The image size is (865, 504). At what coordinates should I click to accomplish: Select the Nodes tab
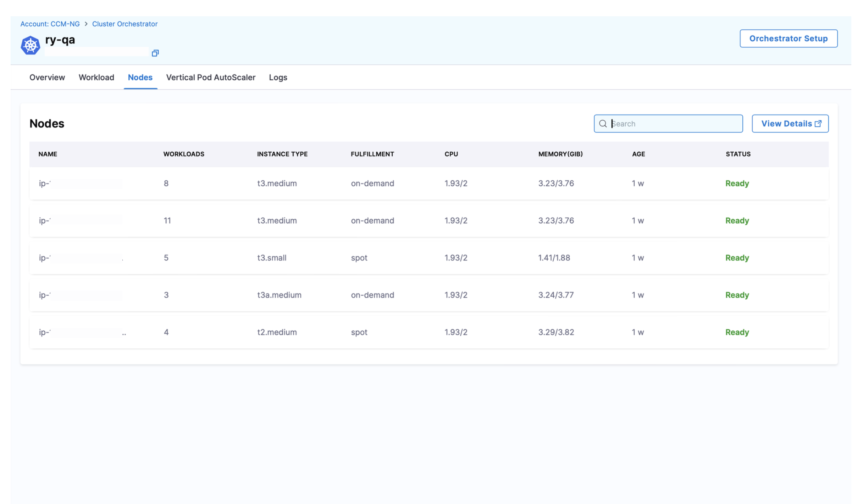click(x=140, y=77)
